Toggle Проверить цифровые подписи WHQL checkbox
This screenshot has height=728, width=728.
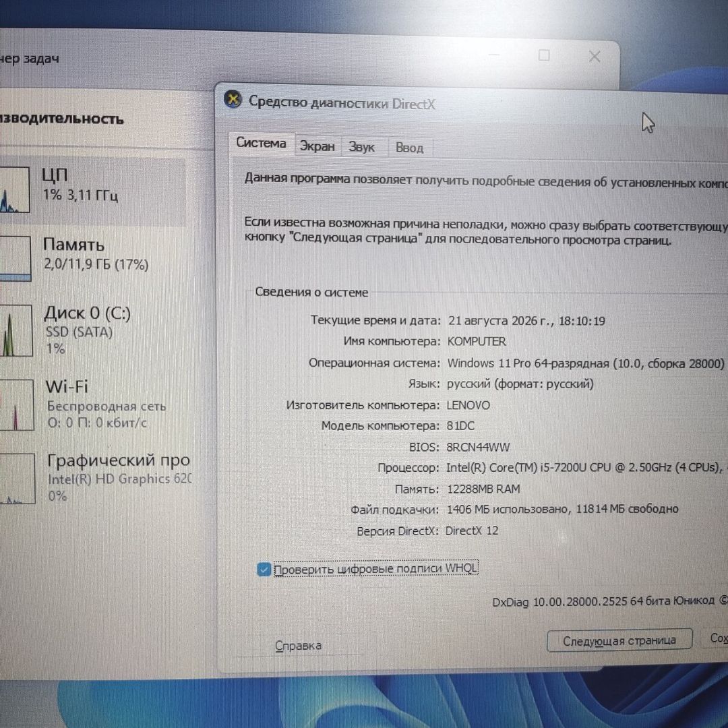click(264, 569)
